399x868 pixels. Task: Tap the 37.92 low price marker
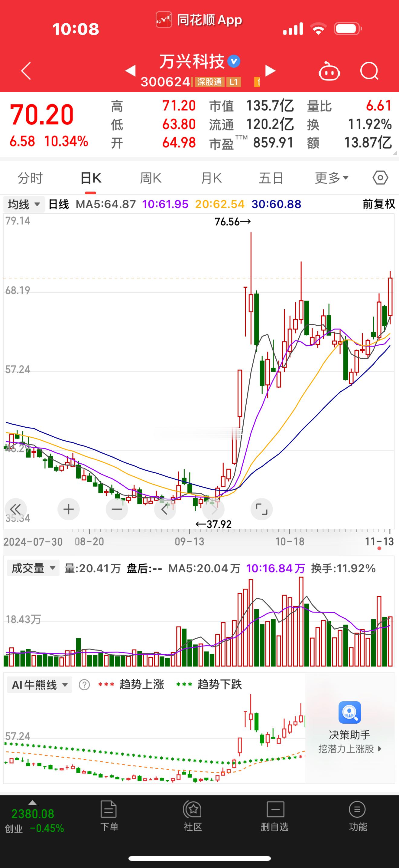214,524
